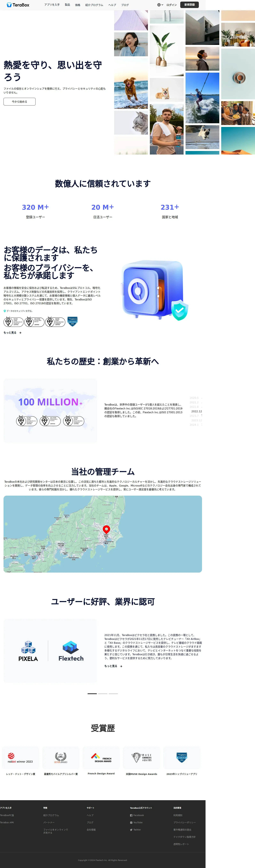
Task: Select 2022.12 on history timeline
Action: [196, 411]
